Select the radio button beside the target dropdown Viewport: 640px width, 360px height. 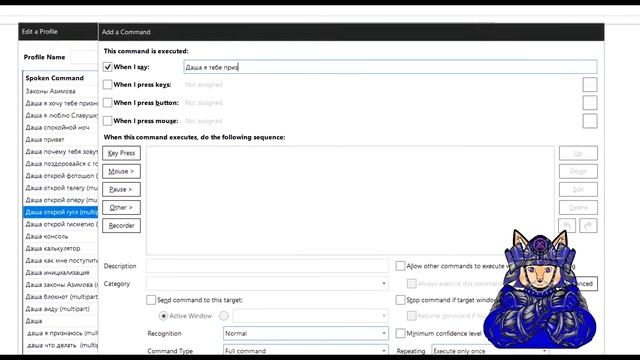[224, 316]
